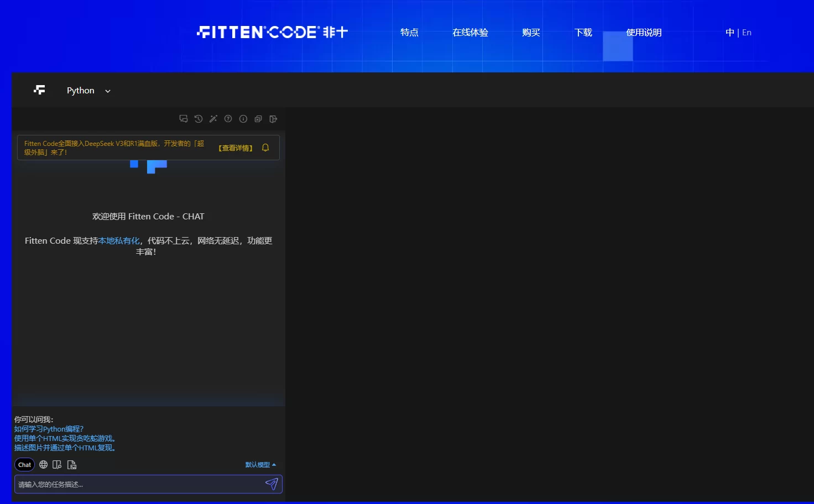Click the task description input field
The width and height of the screenshot is (814, 504).
(x=138, y=485)
